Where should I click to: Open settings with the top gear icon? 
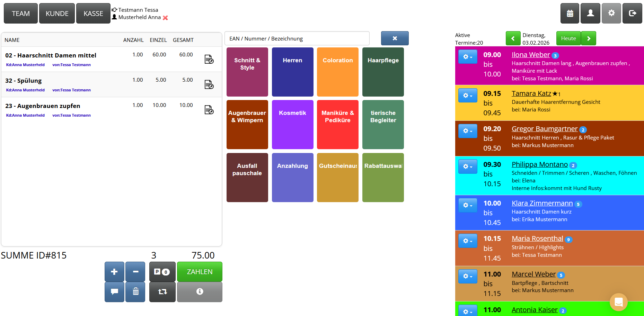611,13
